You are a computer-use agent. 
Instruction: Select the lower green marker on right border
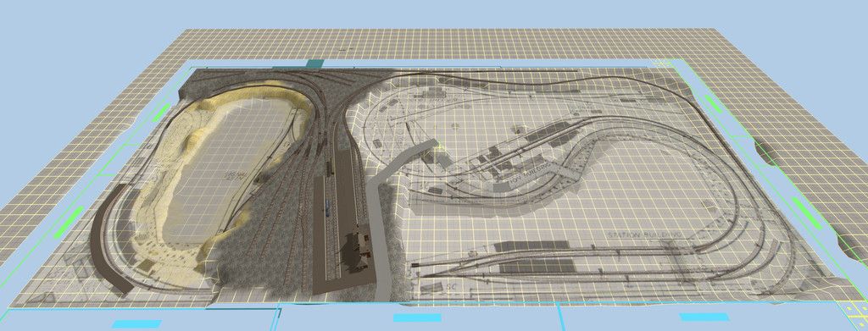(806, 212)
